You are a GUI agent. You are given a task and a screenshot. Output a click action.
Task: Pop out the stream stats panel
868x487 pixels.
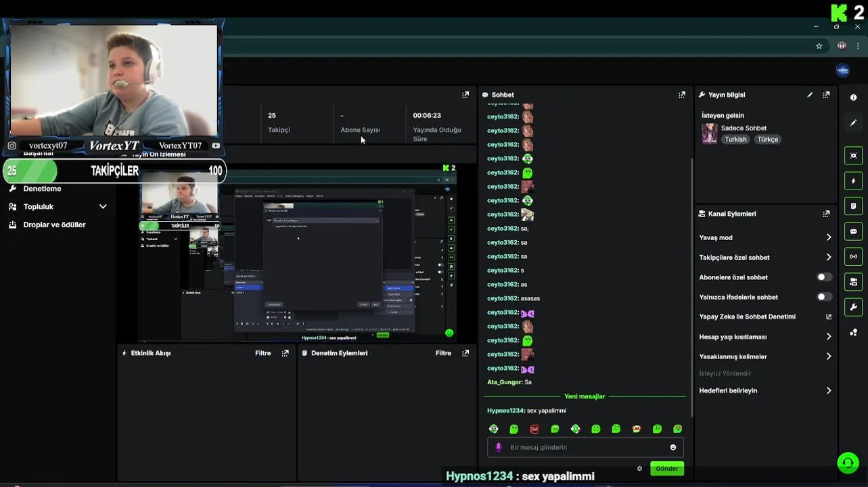(x=465, y=95)
